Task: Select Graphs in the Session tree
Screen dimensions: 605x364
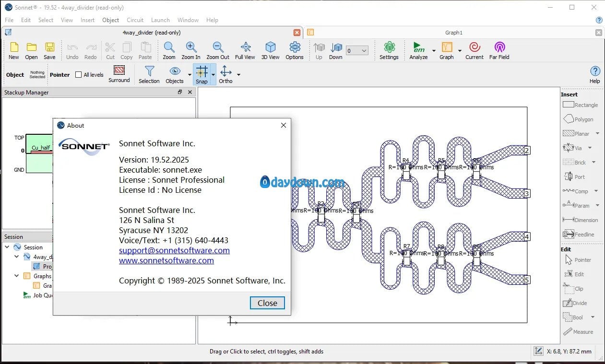Action: tap(42, 276)
